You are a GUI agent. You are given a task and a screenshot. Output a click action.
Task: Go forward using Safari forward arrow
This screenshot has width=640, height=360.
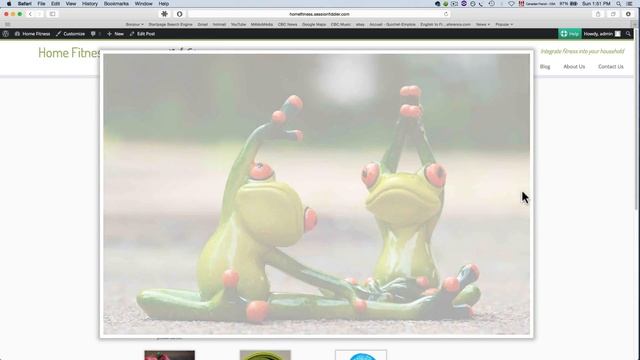(40, 14)
